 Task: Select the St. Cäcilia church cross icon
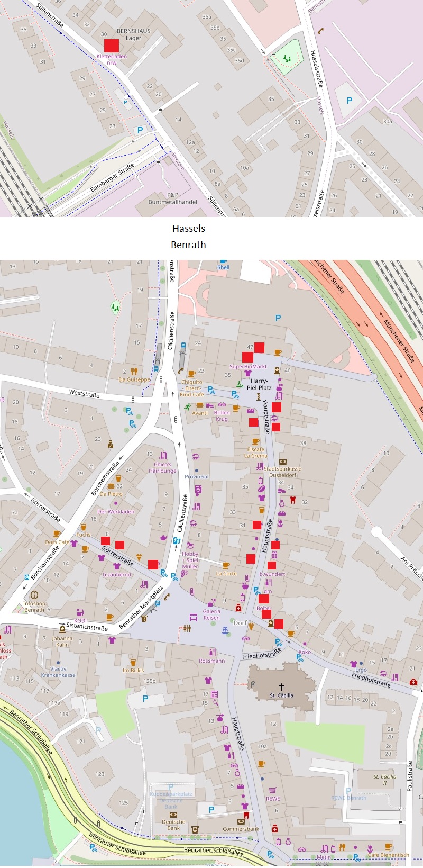pos(282,686)
